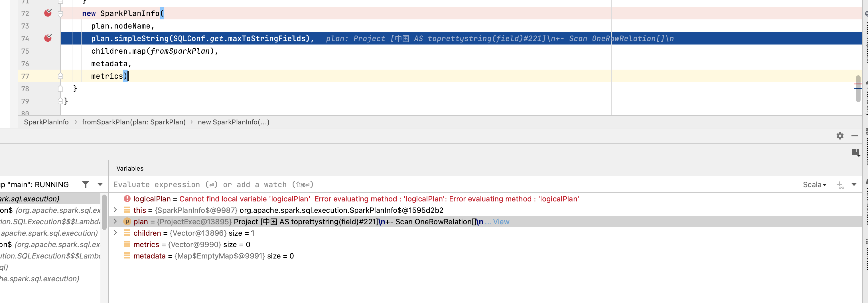Select stack frame 'ion.SQLExecution$$$Lambda'
The height and width of the screenshot is (303, 868).
click(50, 221)
